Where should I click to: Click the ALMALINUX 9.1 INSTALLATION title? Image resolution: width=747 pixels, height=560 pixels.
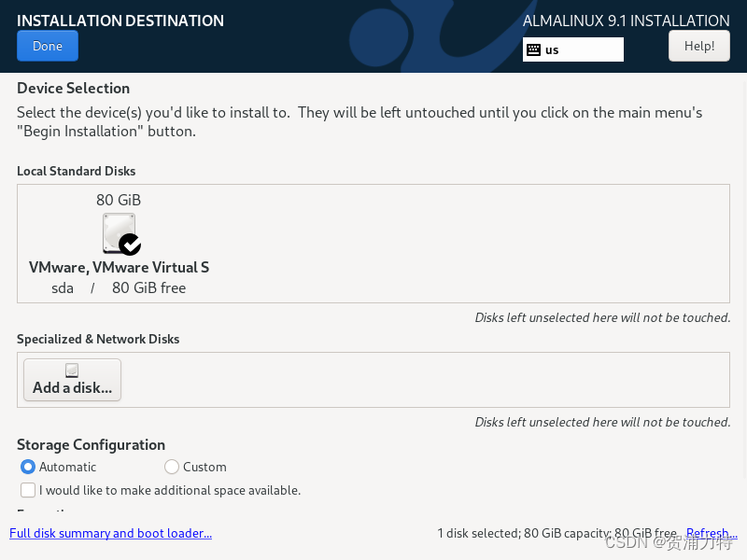(x=626, y=21)
